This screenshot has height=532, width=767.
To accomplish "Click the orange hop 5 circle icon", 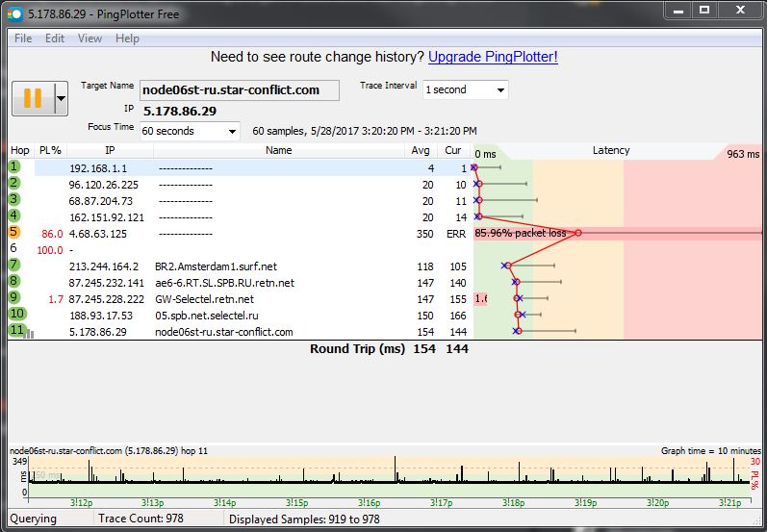I will tap(14, 233).
